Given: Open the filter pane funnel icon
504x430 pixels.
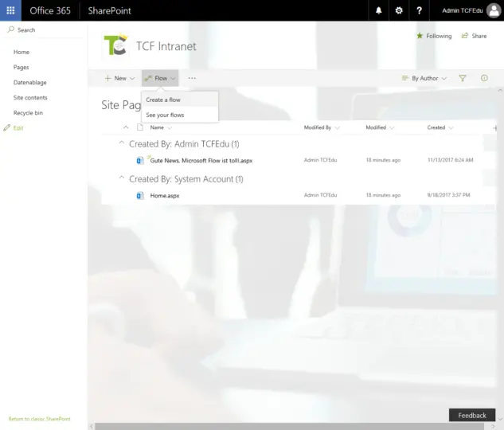Looking at the screenshot, I should pos(463,78).
